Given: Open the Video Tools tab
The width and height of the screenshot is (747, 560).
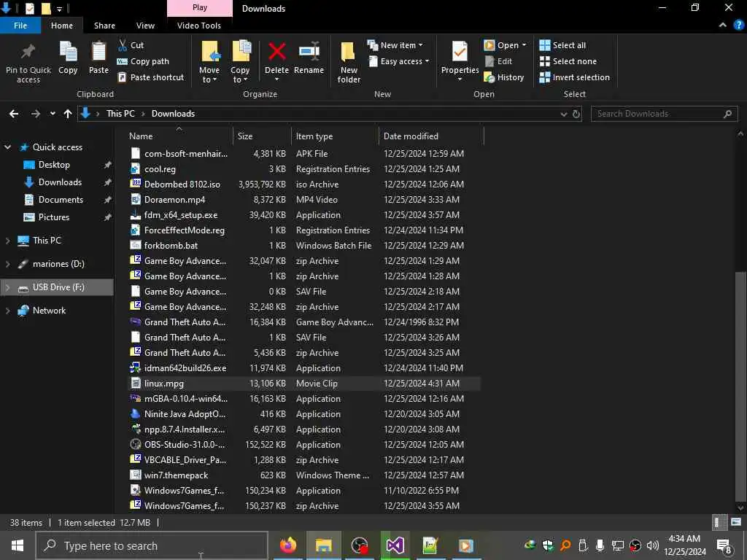Looking at the screenshot, I should (199, 26).
